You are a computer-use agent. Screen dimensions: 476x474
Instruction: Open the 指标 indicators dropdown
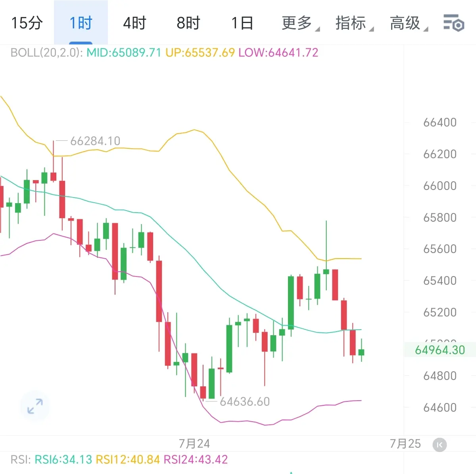[x=354, y=23]
